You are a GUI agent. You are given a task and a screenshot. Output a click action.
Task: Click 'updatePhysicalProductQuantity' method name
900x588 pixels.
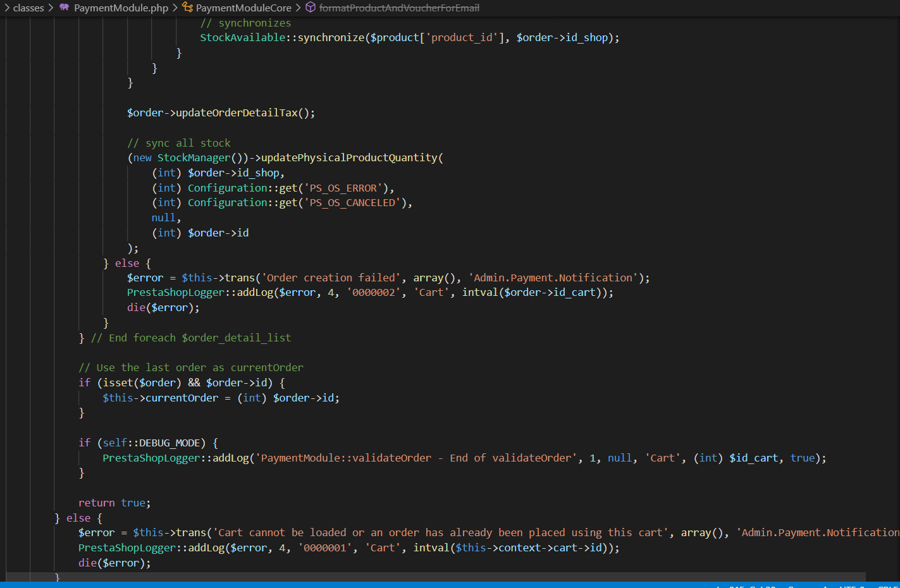(349, 157)
